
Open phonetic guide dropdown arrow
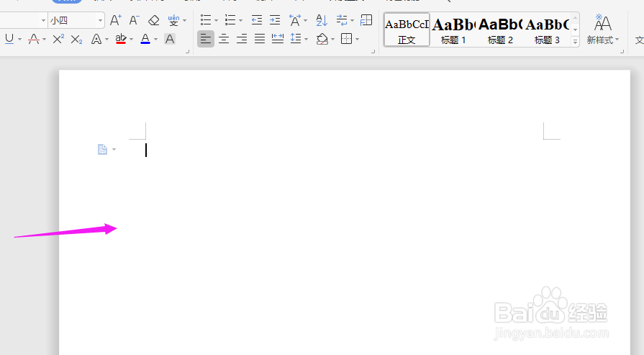[x=184, y=20]
